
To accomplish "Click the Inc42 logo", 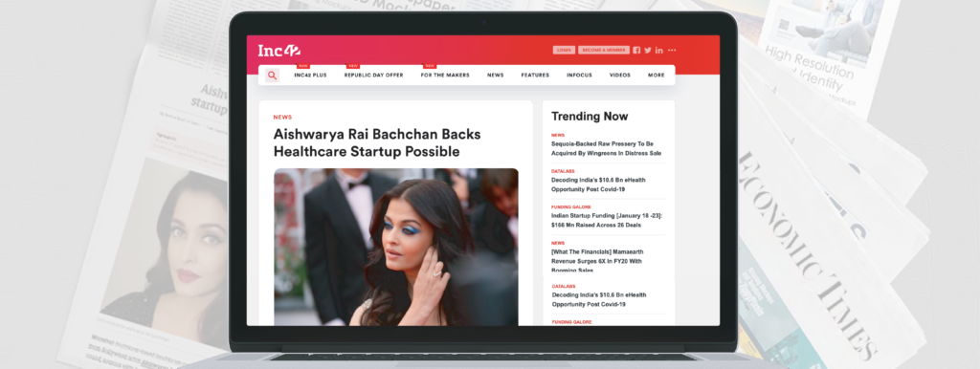I will point(278,50).
